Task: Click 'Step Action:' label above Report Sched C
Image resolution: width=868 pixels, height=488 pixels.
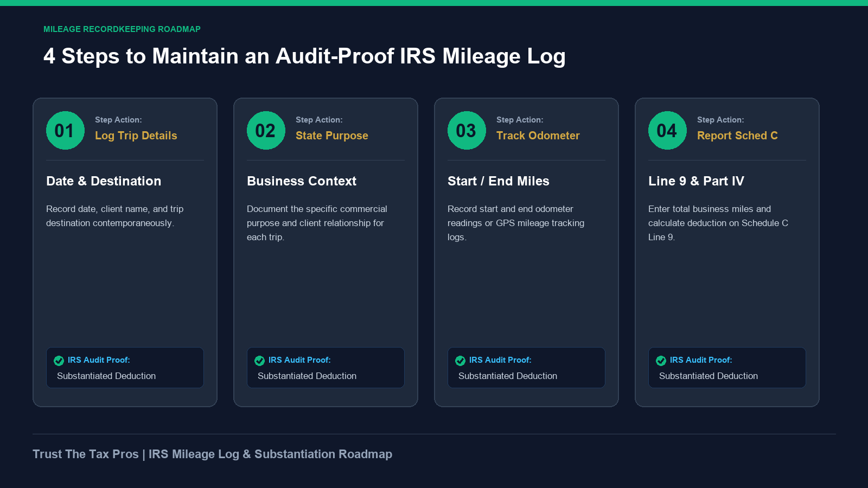Action: click(720, 120)
